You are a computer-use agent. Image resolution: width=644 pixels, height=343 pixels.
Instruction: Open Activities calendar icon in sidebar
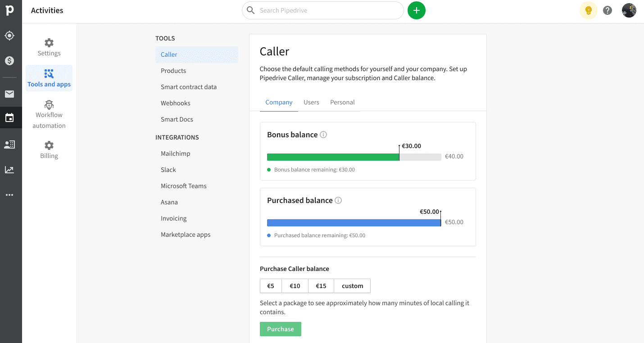[x=9, y=118]
